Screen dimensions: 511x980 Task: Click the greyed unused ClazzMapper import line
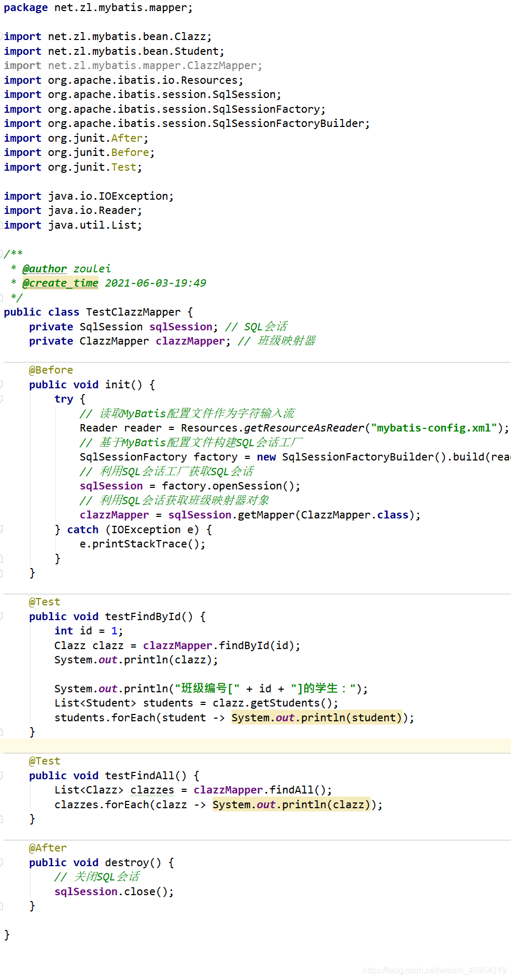(x=133, y=66)
